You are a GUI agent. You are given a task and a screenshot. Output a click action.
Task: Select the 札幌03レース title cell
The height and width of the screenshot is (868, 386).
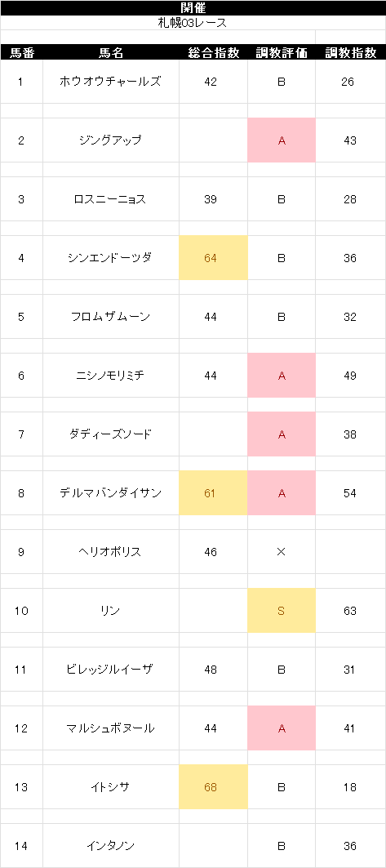pos(193,23)
